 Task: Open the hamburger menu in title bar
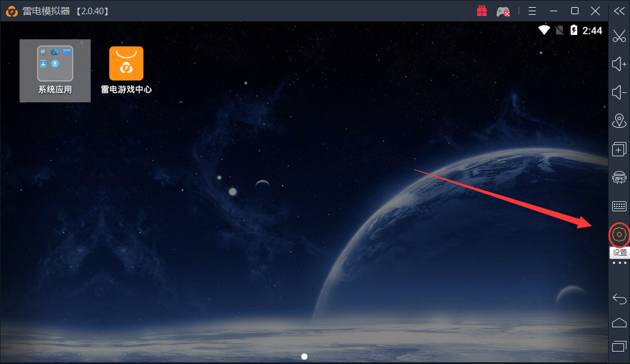click(x=532, y=11)
